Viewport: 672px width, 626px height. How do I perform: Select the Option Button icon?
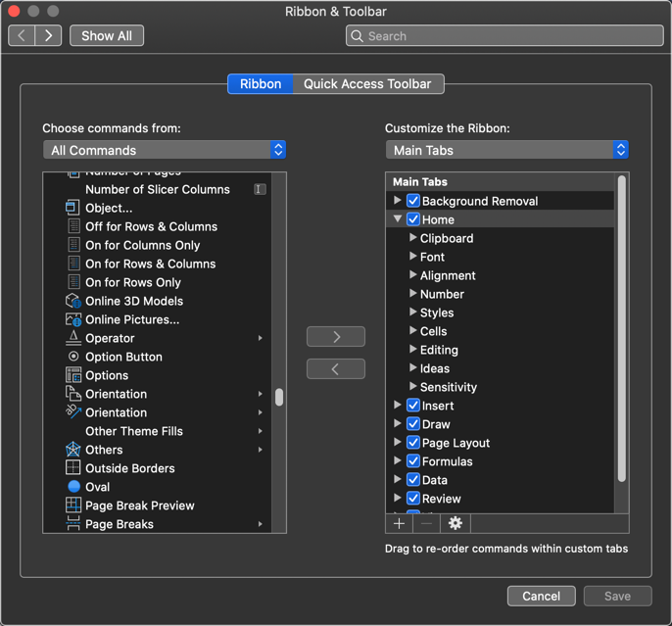[x=73, y=357]
